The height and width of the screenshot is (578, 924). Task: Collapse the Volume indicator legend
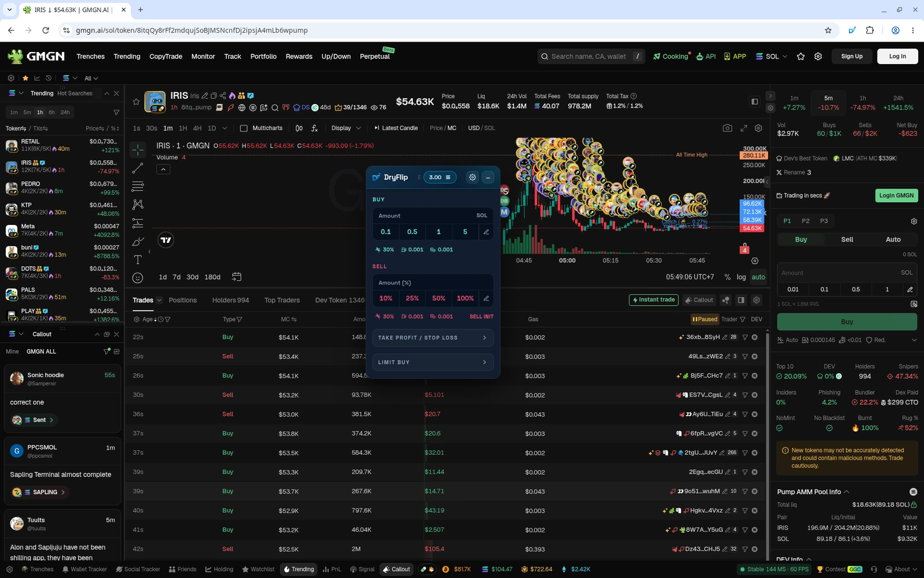tap(163, 169)
